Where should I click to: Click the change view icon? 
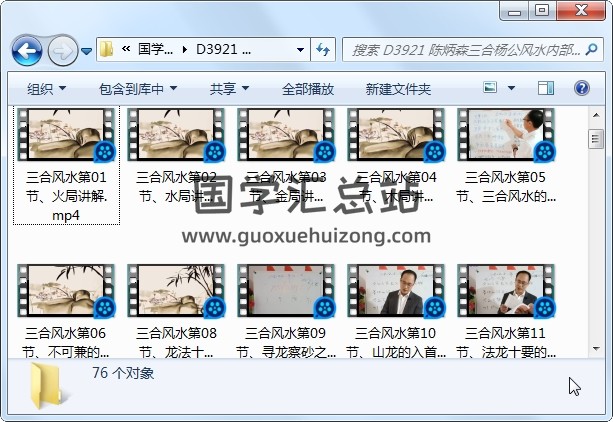click(x=492, y=88)
